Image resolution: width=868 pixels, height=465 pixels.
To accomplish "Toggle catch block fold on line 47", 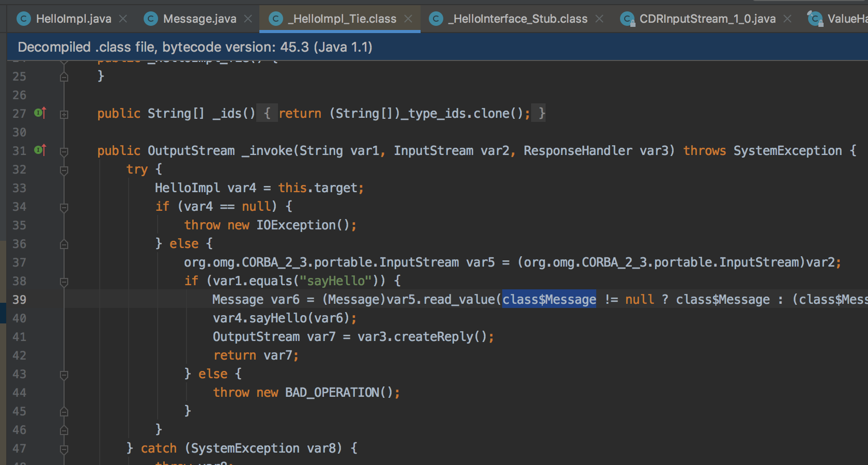I will coord(64,449).
